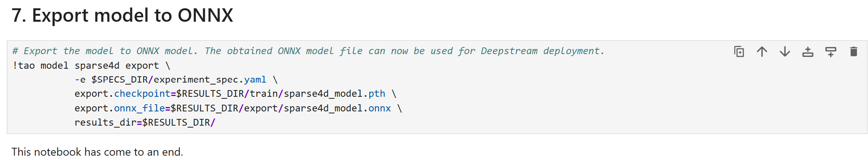868x160 pixels.
Task: Move the cell down
Action: [x=785, y=52]
